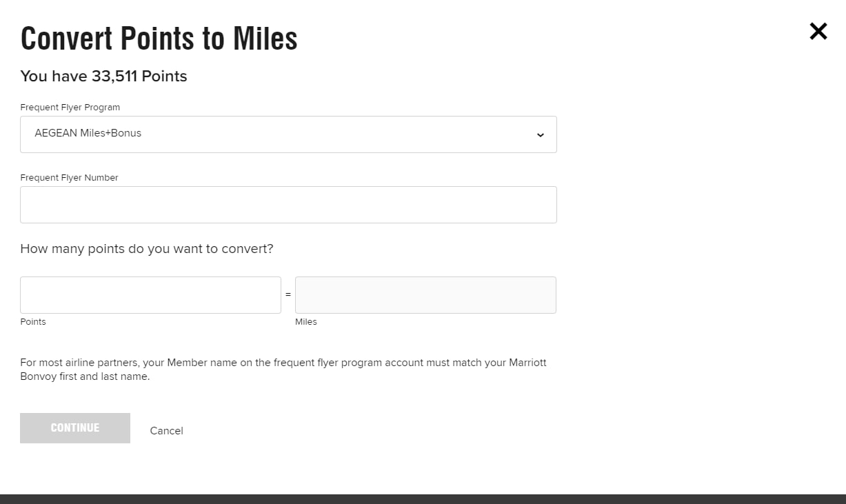Focus the Frequent Flyer Number field
Viewport: 846px width, 504px height.
tap(288, 205)
